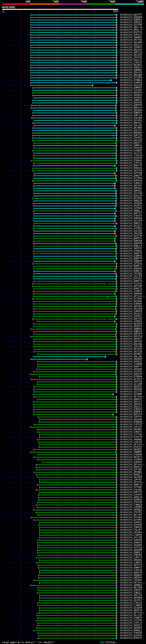The width and height of the screenshot is (146, 644).
Task: Select the query name AV517955
Action: click(x=8, y=7)
